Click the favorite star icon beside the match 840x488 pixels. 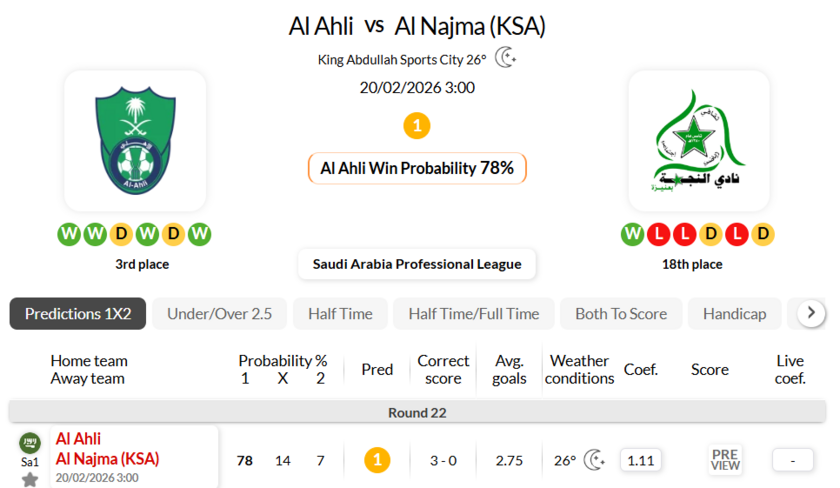click(x=30, y=479)
